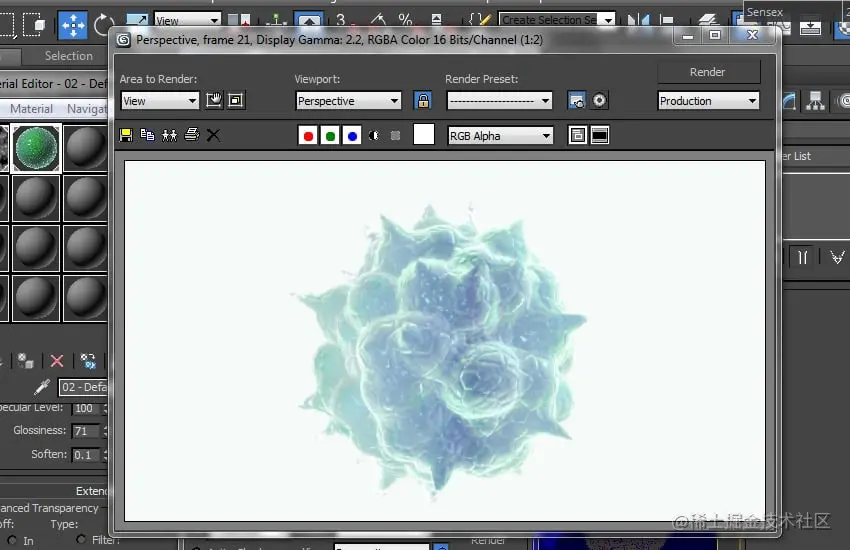Print the rendered image
The width and height of the screenshot is (850, 550).
[191, 135]
